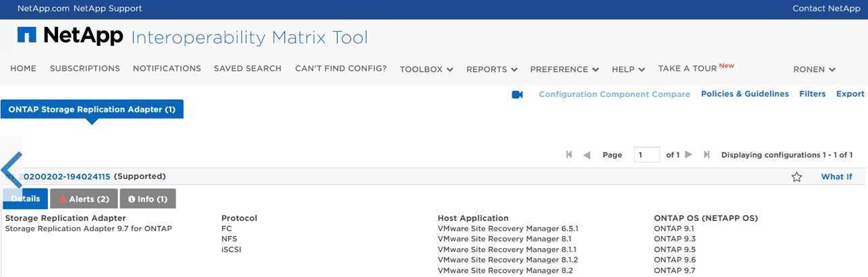Image resolution: width=868 pixels, height=277 pixels.
Task: Open NOTIFICATIONS menu item
Action: (x=167, y=69)
